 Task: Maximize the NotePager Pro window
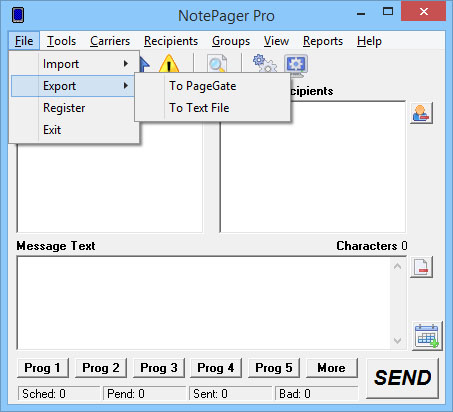tap(388, 12)
